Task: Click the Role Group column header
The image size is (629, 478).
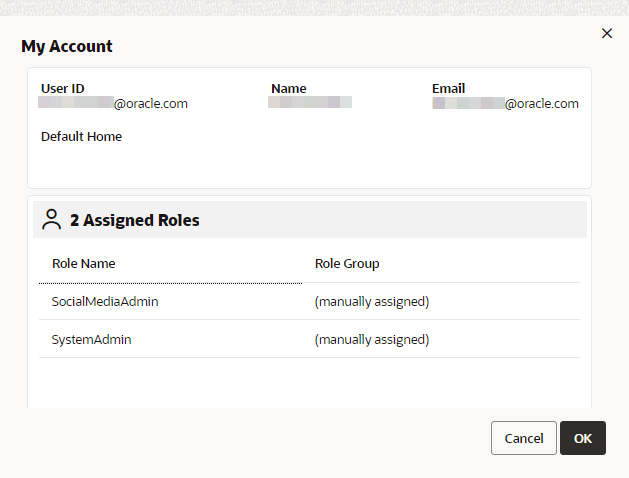Action: tap(347, 264)
